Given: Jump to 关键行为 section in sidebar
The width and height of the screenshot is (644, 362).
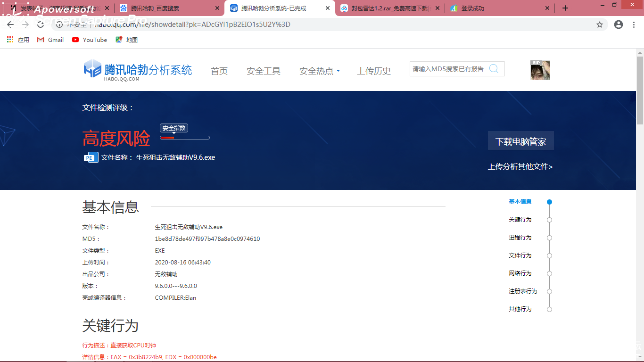Looking at the screenshot, I should tap(520, 220).
